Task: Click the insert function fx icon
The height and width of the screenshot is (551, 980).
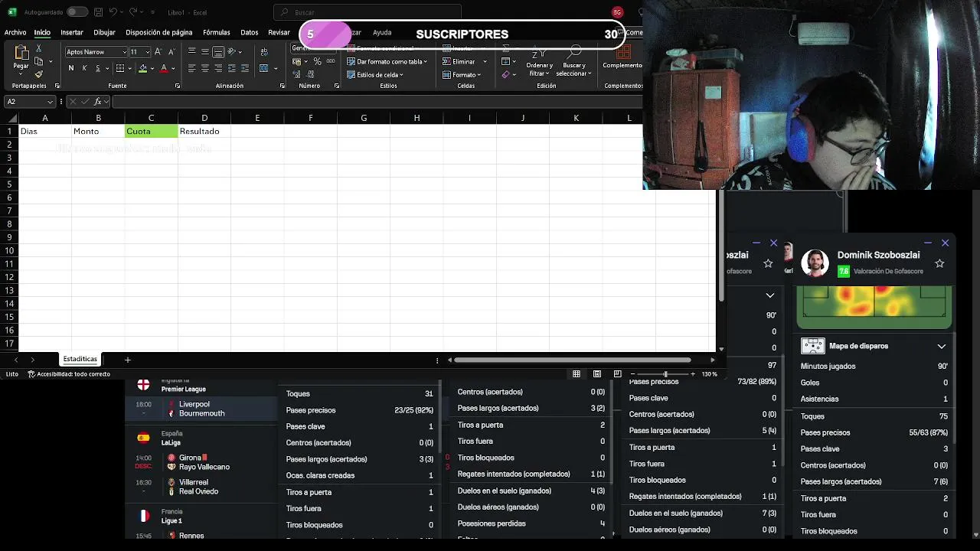Action: [x=97, y=102]
